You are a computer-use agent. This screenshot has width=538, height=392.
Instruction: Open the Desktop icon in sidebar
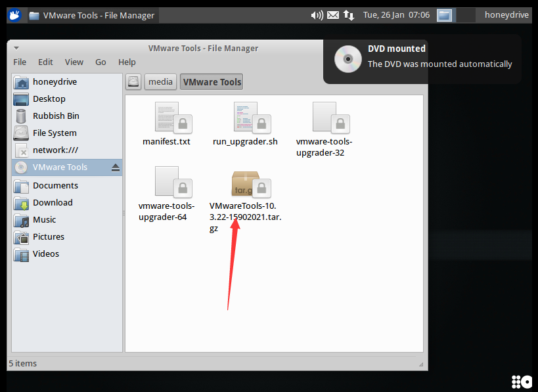(x=21, y=99)
